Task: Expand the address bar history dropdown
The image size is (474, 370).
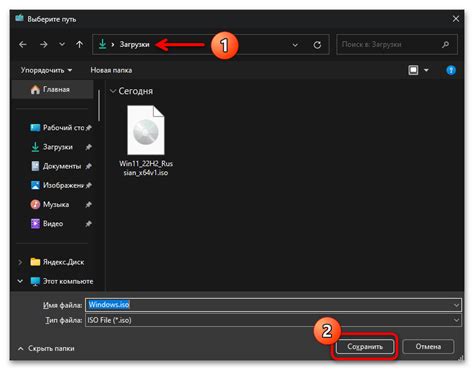Action: tap(295, 45)
